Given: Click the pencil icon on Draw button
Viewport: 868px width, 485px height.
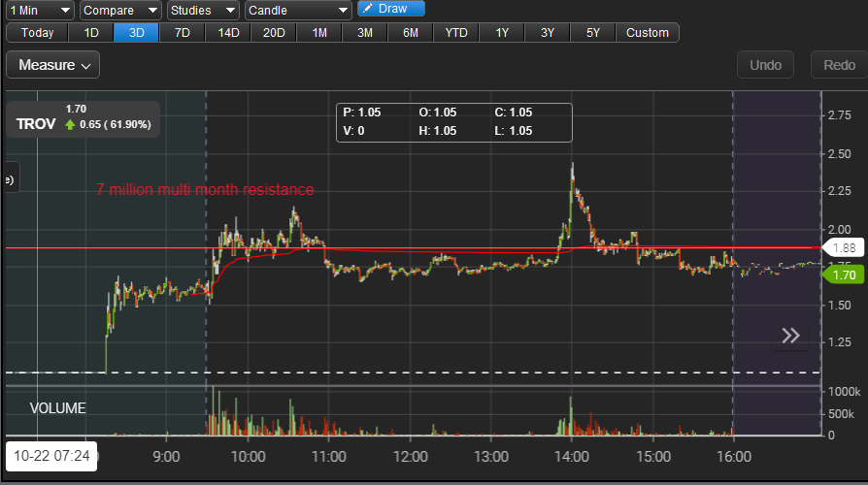Looking at the screenshot, I should [x=368, y=9].
